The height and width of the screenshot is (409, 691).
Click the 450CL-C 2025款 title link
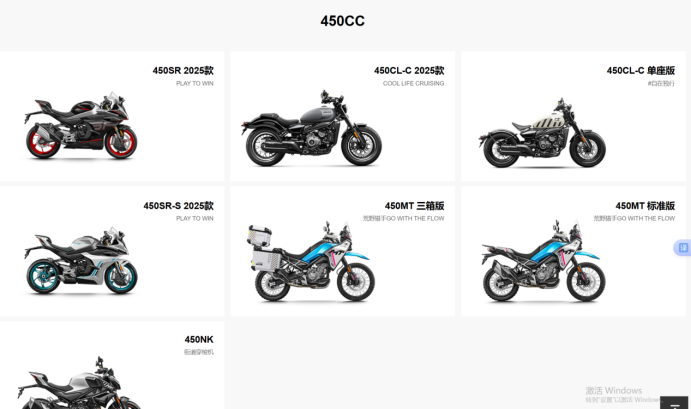(x=409, y=71)
